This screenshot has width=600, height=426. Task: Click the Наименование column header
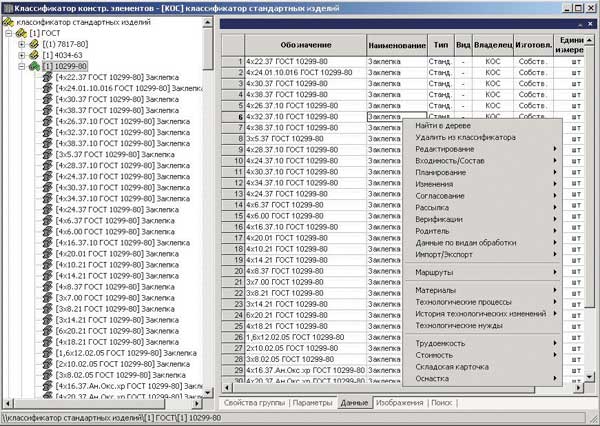397,45
